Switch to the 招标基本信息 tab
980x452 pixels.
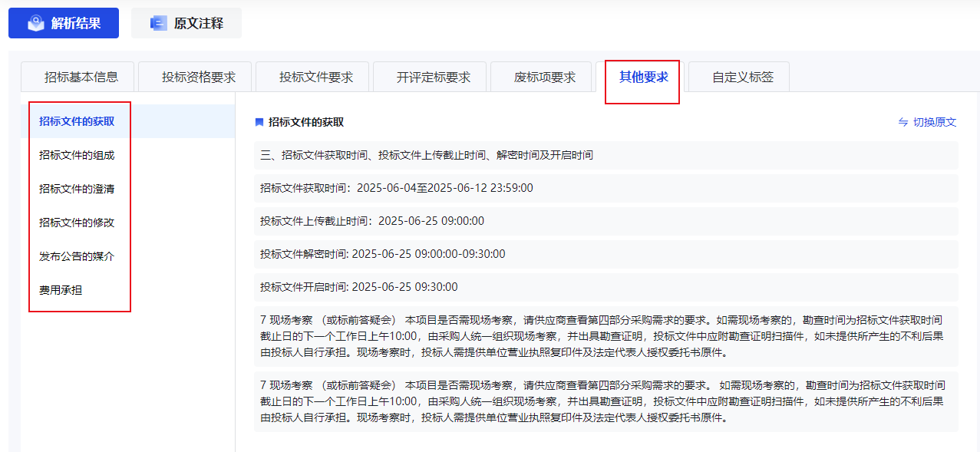pos(78,77)
